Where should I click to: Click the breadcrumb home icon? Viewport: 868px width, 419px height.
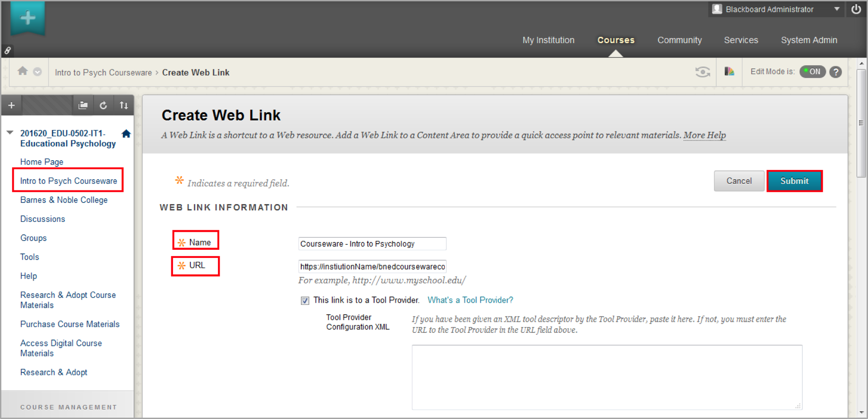click(23, 71)
